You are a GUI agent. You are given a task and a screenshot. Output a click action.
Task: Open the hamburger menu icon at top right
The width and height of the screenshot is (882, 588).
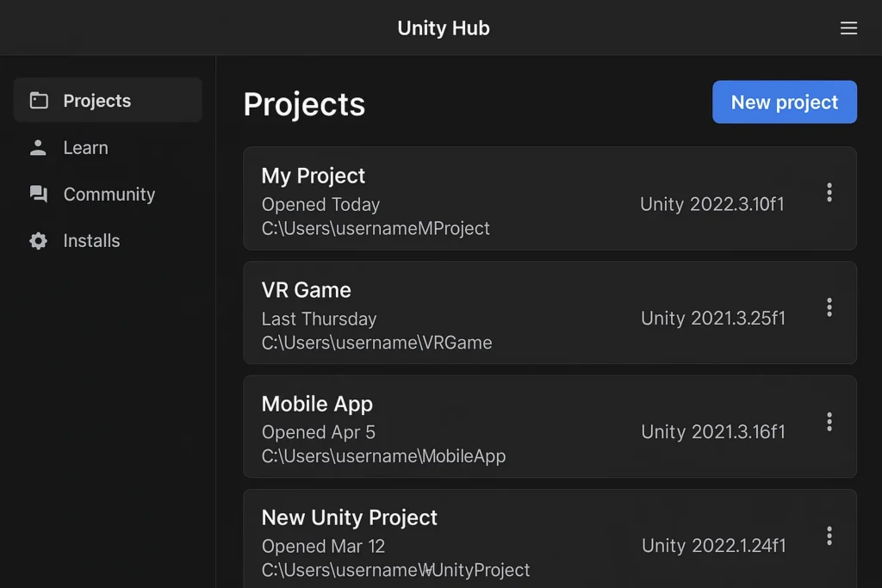pos(848,28)
